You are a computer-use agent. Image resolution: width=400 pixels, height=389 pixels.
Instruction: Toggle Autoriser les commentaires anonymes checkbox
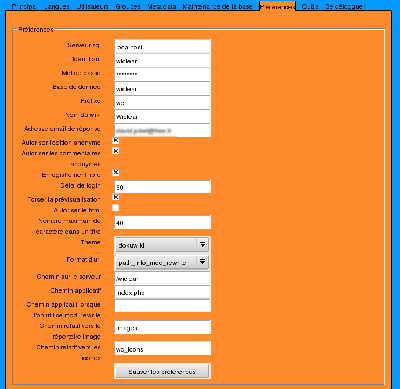pos(116,151)
